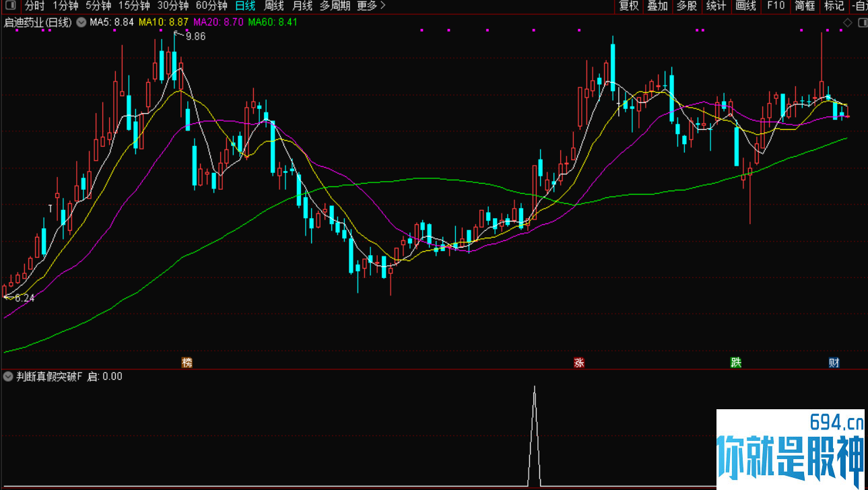Image resolution: width=868 pixels, height=490 pixels.
Task: Click the 判断真假突破F indicator name
Action: [49, 376]
